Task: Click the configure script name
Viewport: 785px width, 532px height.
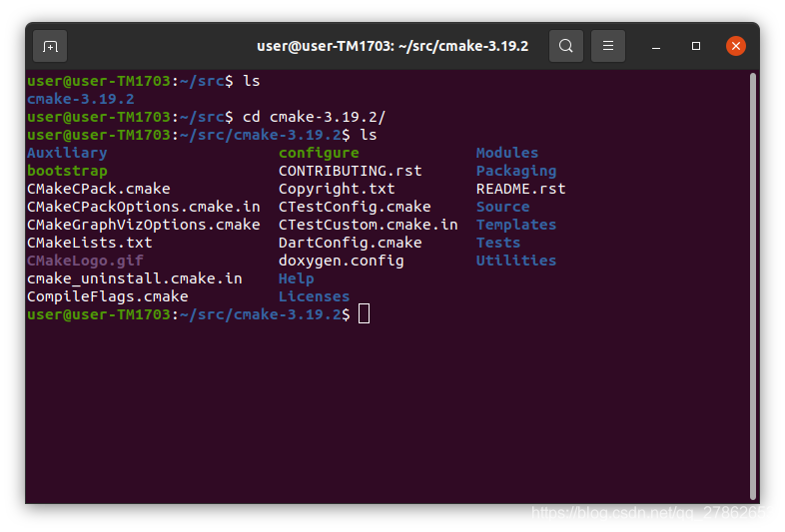Action: tap(319, 153)
